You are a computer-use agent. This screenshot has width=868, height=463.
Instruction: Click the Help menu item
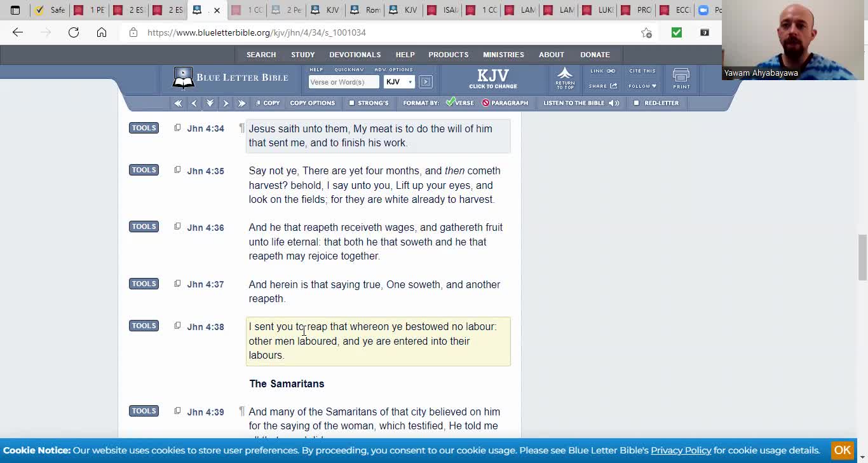(x=405, y=55)
